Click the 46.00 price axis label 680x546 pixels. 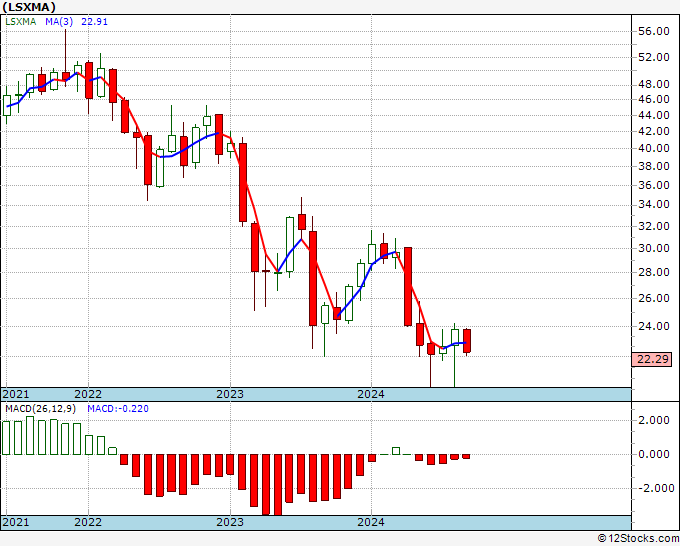(654, 99)
